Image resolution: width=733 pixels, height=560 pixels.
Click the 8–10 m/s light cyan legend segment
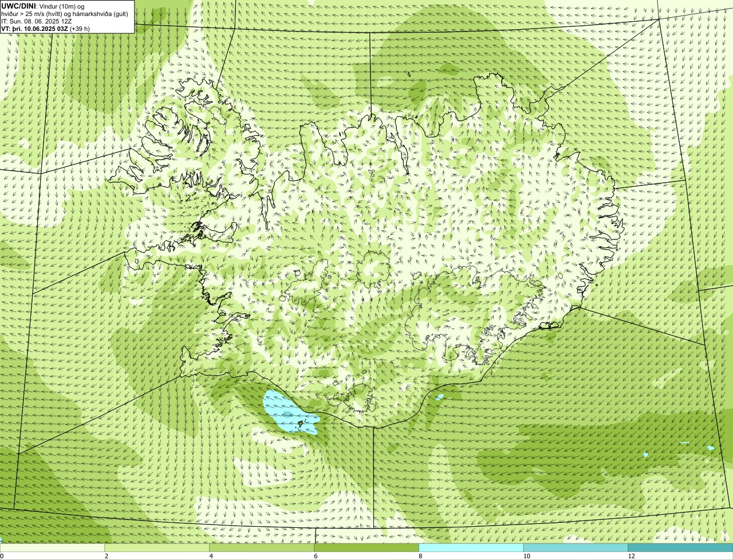471,548
